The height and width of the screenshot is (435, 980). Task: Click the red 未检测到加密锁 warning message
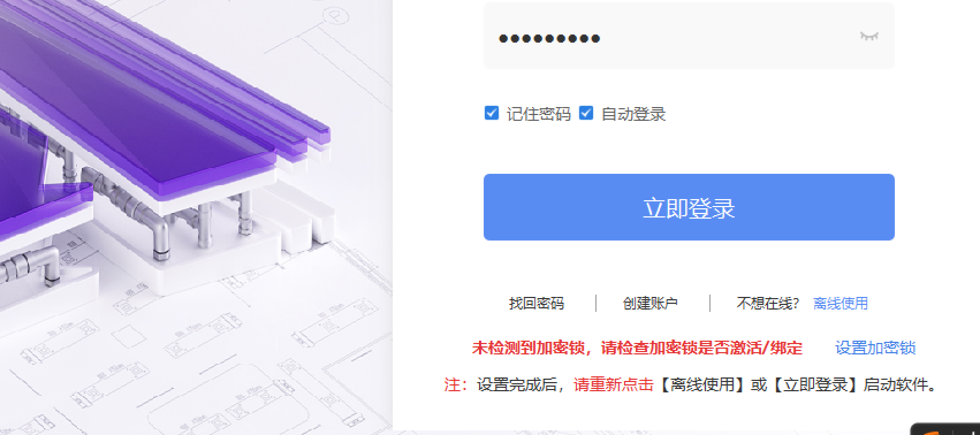[637, 348]
